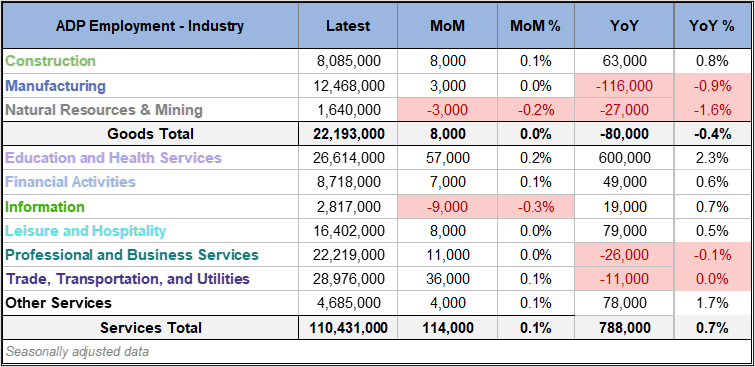Select the "YoY %" column header
The height and width of the screenshot is (367, 755).
tap(711, 26)
